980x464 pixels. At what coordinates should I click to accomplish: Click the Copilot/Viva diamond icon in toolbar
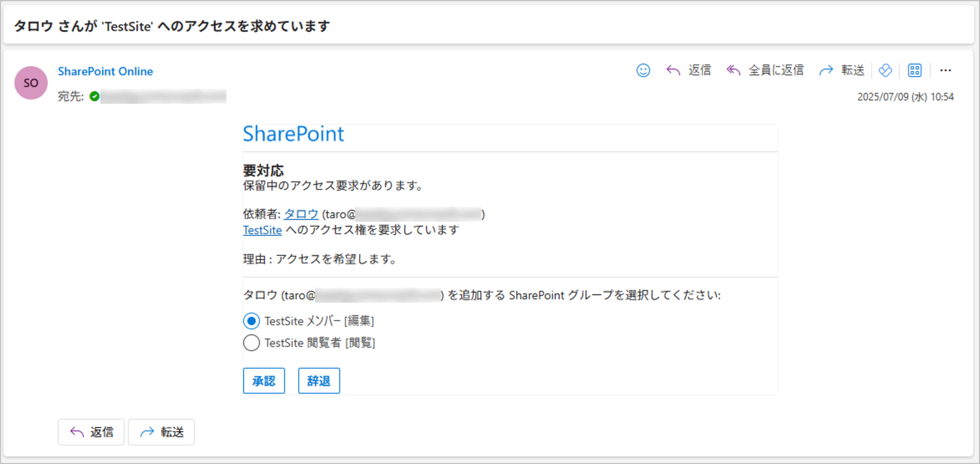[885, 70]
